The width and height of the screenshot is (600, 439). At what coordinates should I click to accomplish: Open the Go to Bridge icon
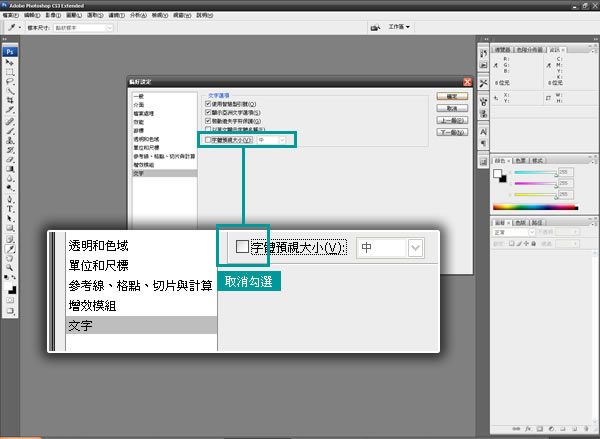click(x=375, y=27)
